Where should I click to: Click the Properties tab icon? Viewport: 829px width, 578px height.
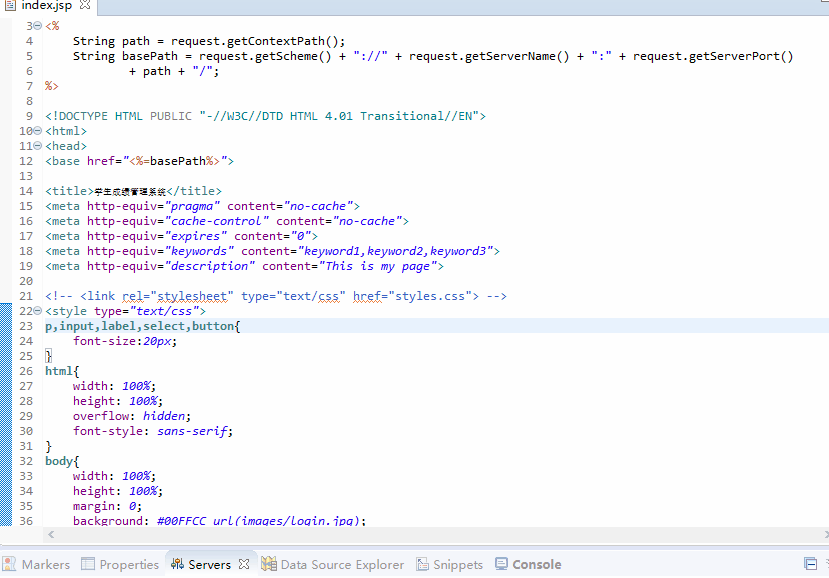tap(88, 564)
